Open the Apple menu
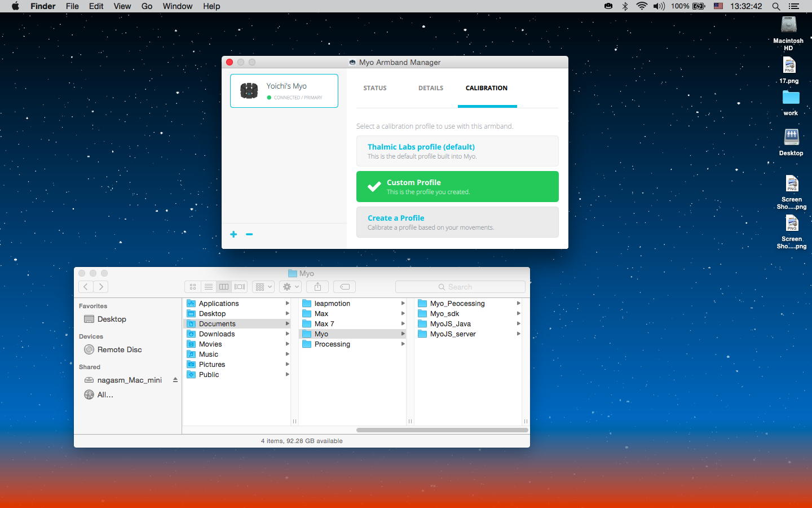The height and width of the screenshot is (508, 812). (15, 6)
